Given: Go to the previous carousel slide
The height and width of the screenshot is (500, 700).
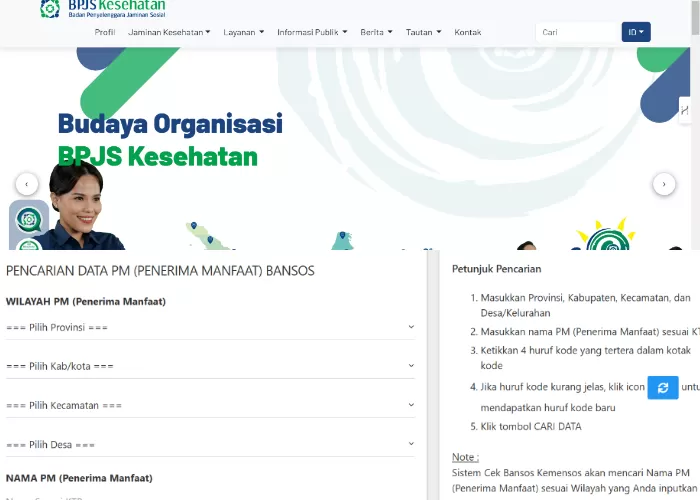Looking at the screenshot, I should [x=26, y=184].
